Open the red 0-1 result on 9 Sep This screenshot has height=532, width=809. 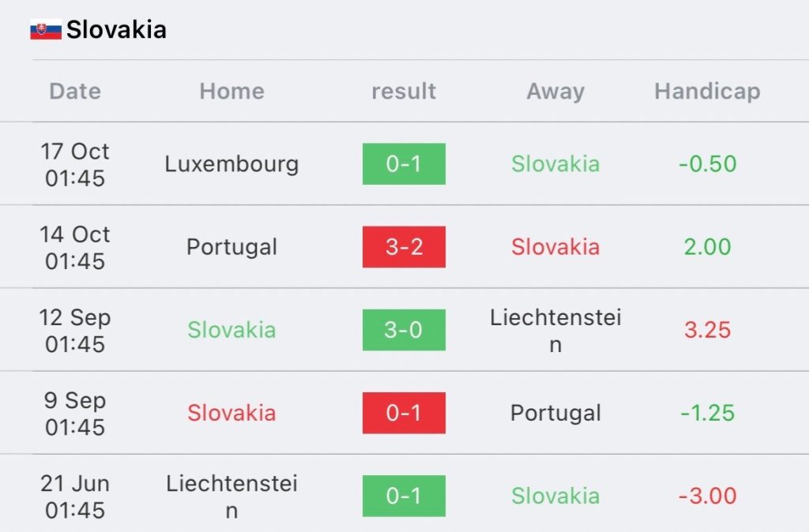click(x=404, y=413)
